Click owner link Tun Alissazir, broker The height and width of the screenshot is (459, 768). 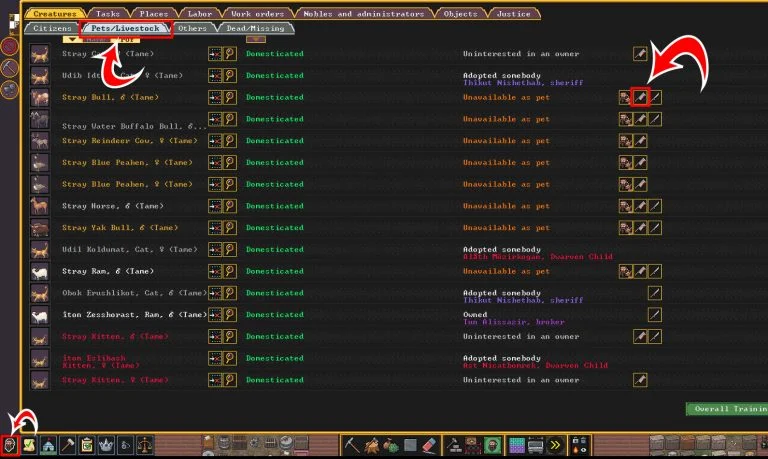[513, 322]
